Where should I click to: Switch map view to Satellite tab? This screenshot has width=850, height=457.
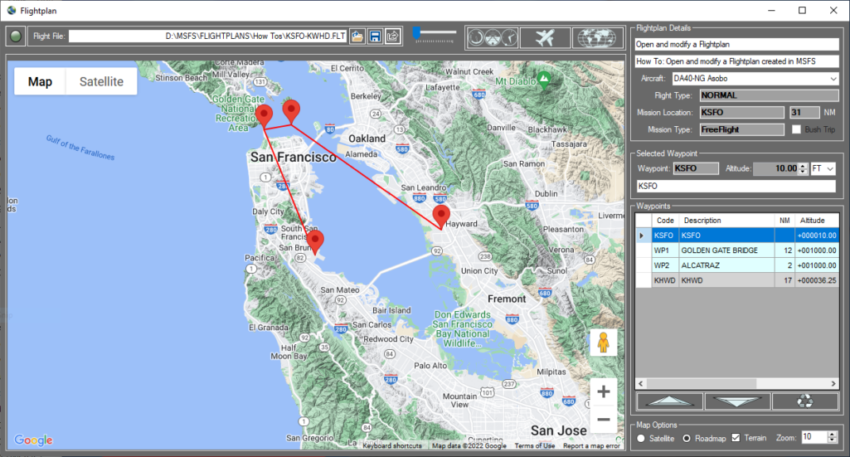tap(101, 82)
